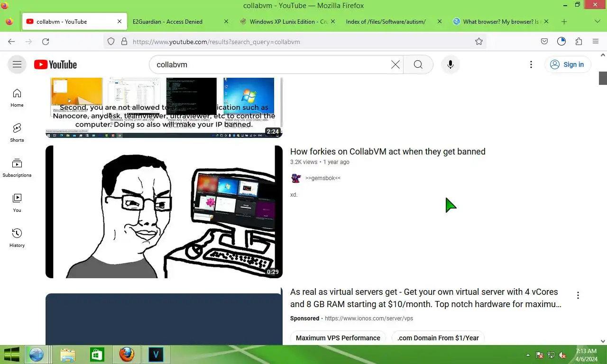Open the >>gemsbok<< channel name
This screenshot has width=607, height=364.
pos(322,178)
